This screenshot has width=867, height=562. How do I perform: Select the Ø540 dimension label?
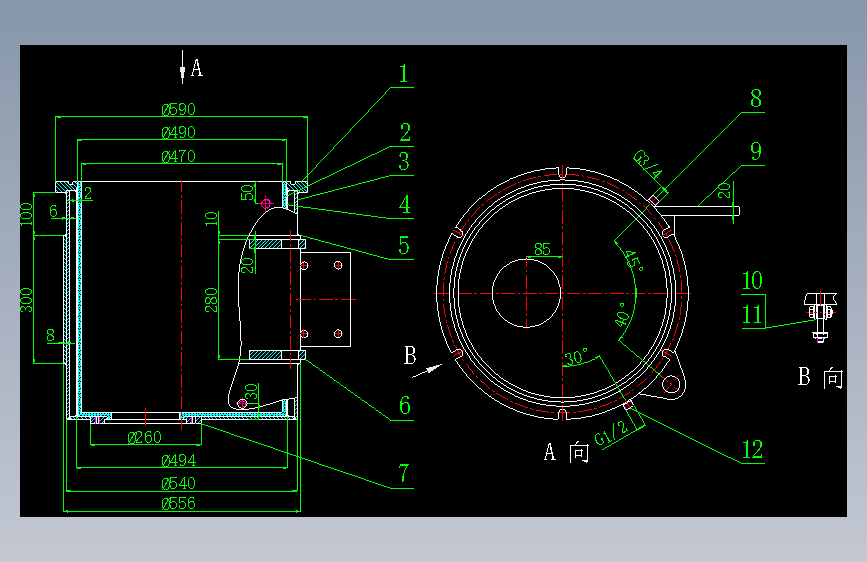coord(178,483)
